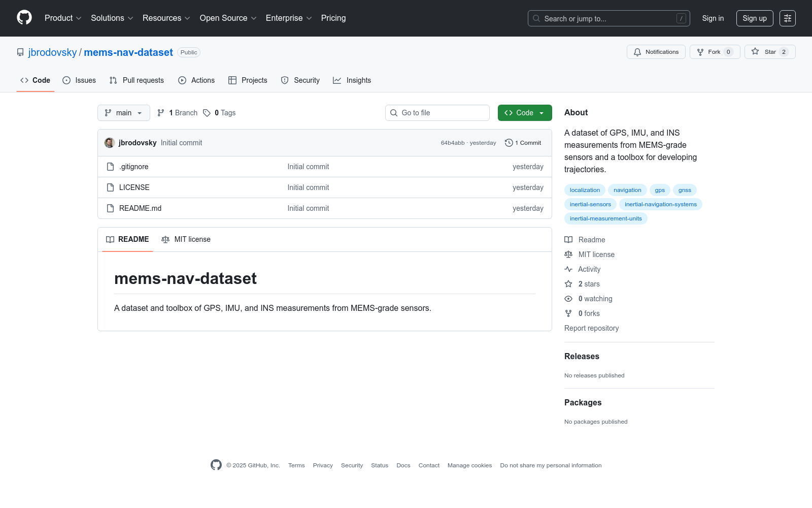Open the latest Initial commit message link

pyautogui.click(x=181, y=143)
